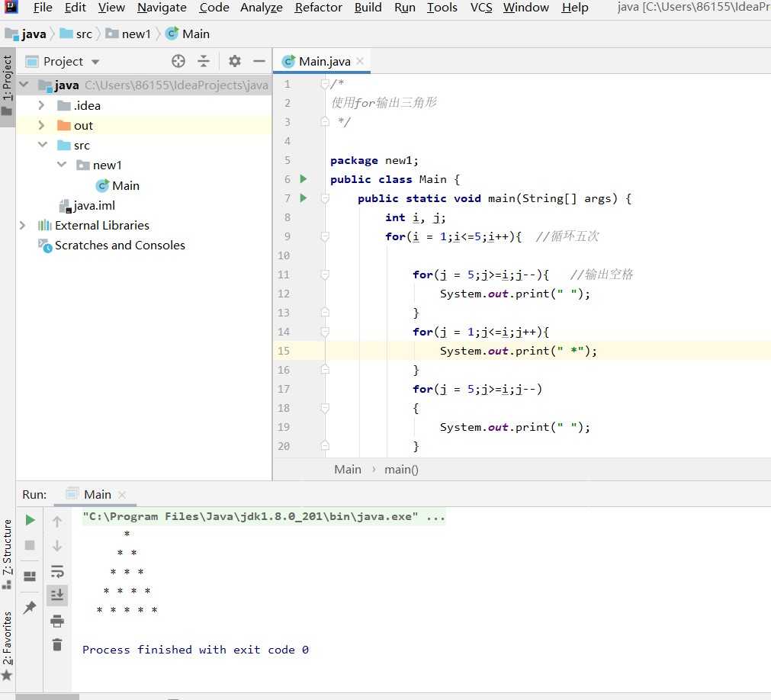Click the restore layout icon in Run panel
This screenshot has height=700, width=771.
click(x=30, y=576)
